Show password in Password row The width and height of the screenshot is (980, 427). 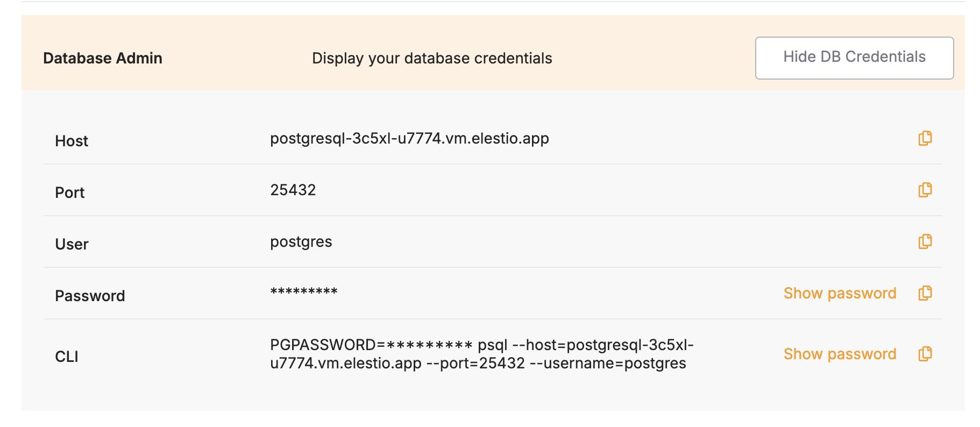pyautogui.click(x=840, y=293)
